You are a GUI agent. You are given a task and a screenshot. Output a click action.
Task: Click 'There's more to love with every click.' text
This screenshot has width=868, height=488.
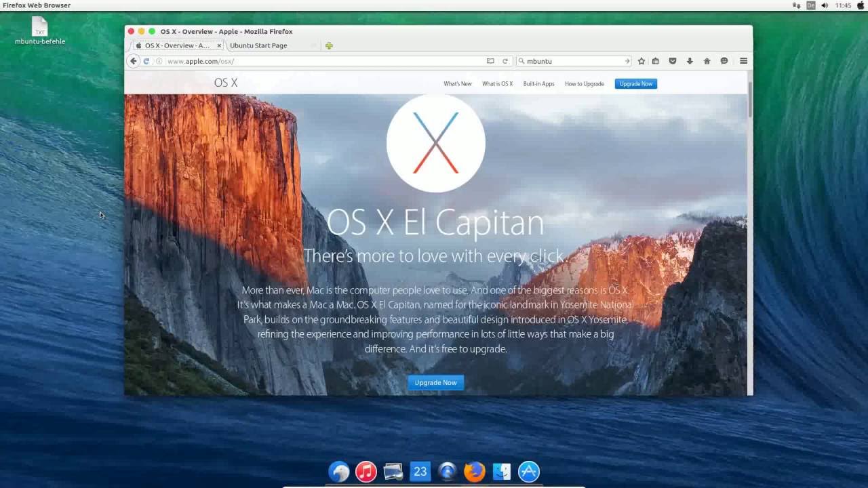(435, 256)
